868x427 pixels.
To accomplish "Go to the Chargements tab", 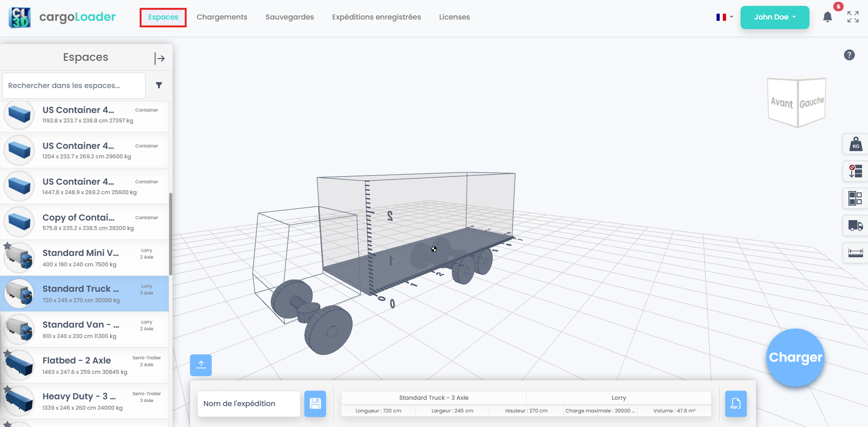I will [222, 17].
